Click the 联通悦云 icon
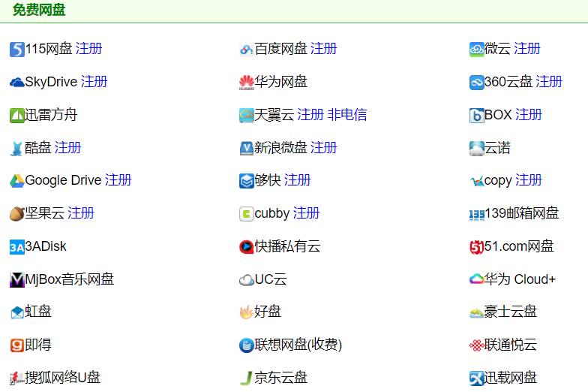This screenshot has width=588, height=392. (477, 345)
